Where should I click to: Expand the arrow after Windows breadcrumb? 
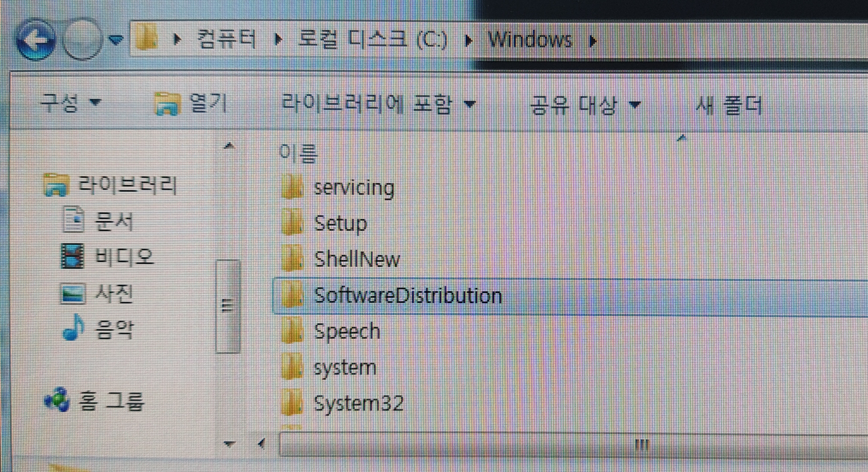[593, 41]
